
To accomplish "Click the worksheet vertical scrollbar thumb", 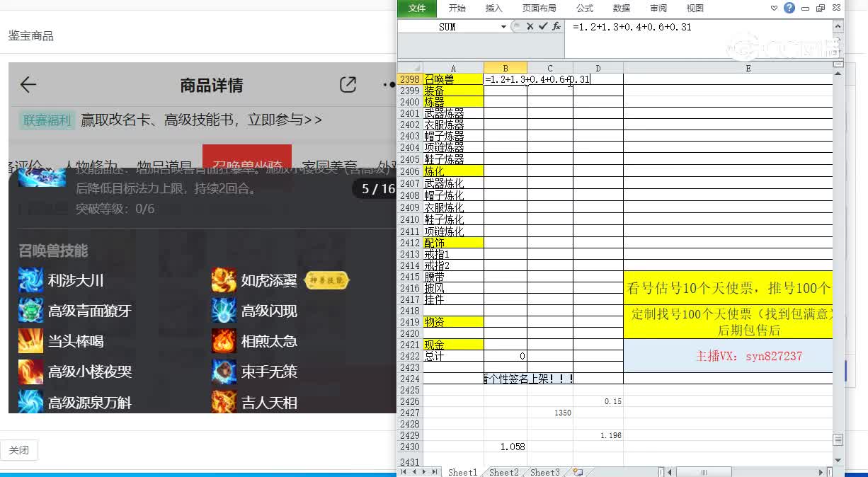I will click(x=838, y=439).
